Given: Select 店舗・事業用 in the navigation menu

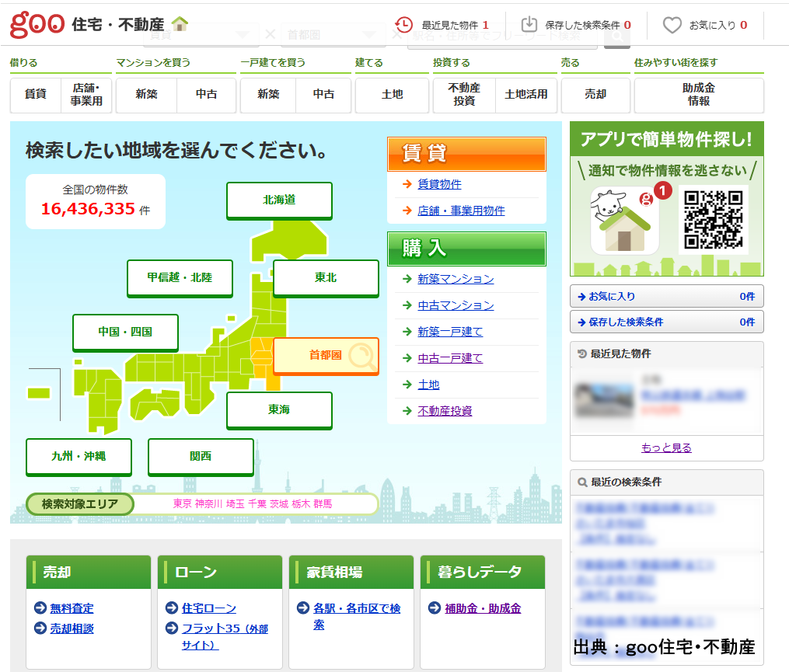Looking at the screenshot, I should tap(86, 94).
